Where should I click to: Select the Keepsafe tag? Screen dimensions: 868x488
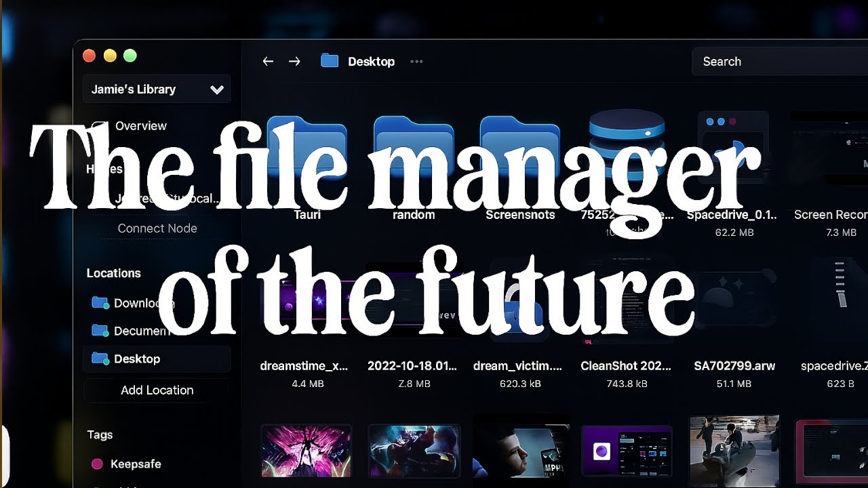(x=125, y=464)
